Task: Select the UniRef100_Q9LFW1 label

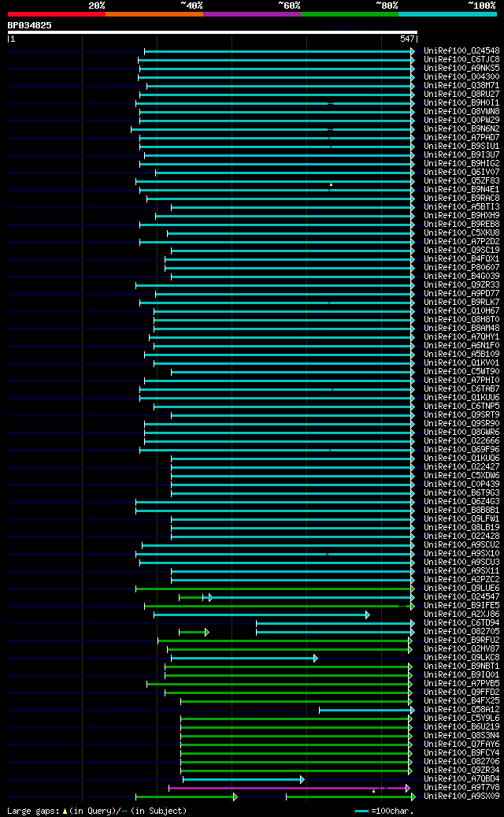Action: click(461, 519)
